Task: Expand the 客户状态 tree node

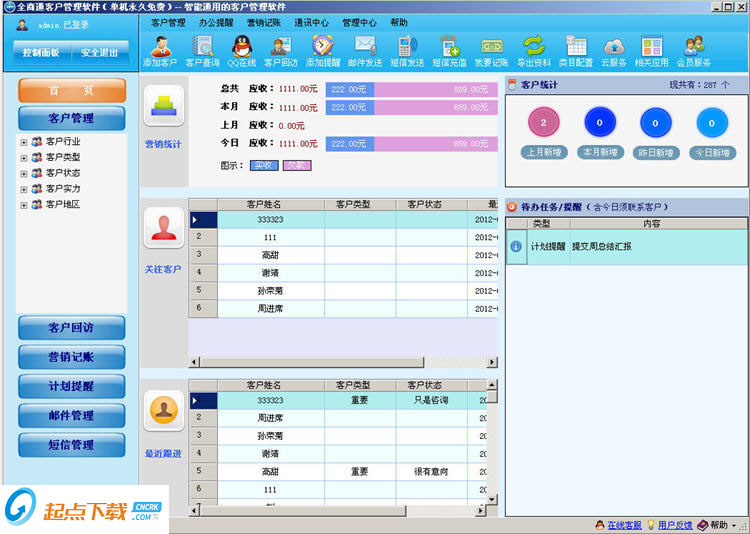Action: pyautogui.click(x=23, y=173)
